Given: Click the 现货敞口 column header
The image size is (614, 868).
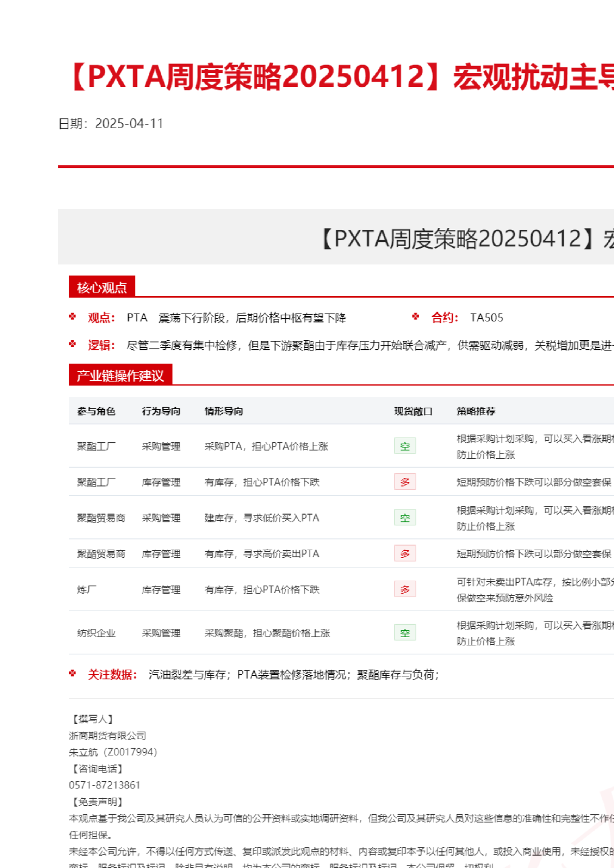Looking at the screenshot, I should (413, 411).
